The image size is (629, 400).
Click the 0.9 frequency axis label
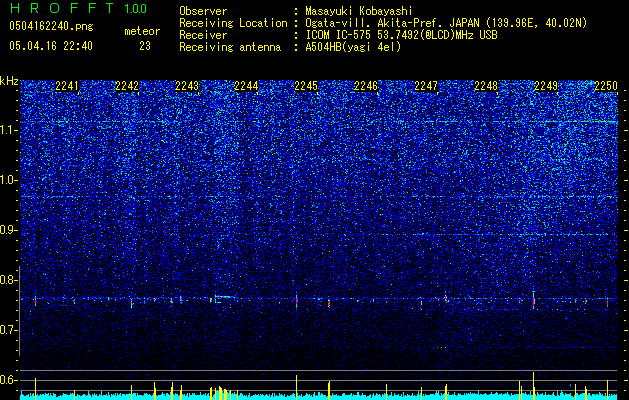pyautogui.click(x=7, y=230)
